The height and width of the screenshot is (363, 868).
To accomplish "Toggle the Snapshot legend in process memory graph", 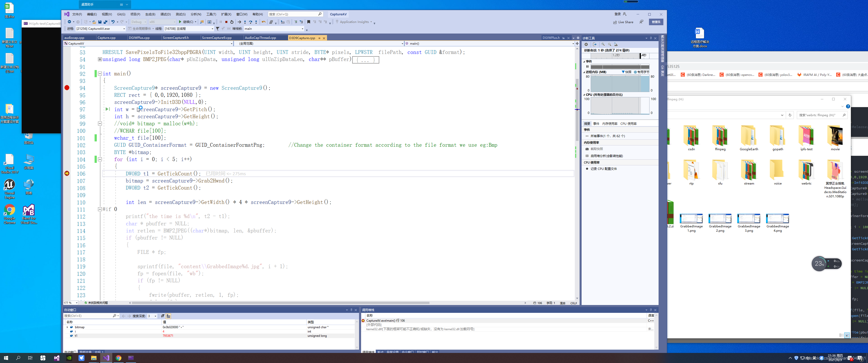I will (627, 72).
